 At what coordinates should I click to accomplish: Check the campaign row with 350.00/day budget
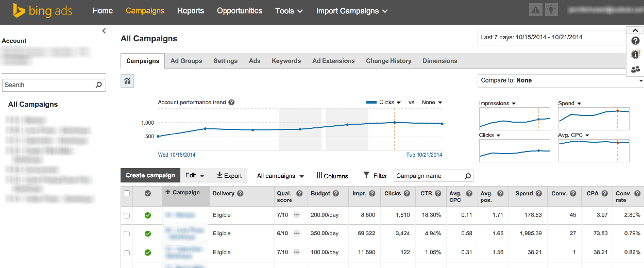point(127,234)
